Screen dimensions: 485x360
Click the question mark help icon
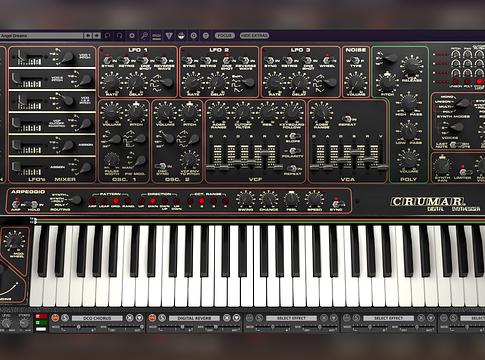(x=206, y=36)
